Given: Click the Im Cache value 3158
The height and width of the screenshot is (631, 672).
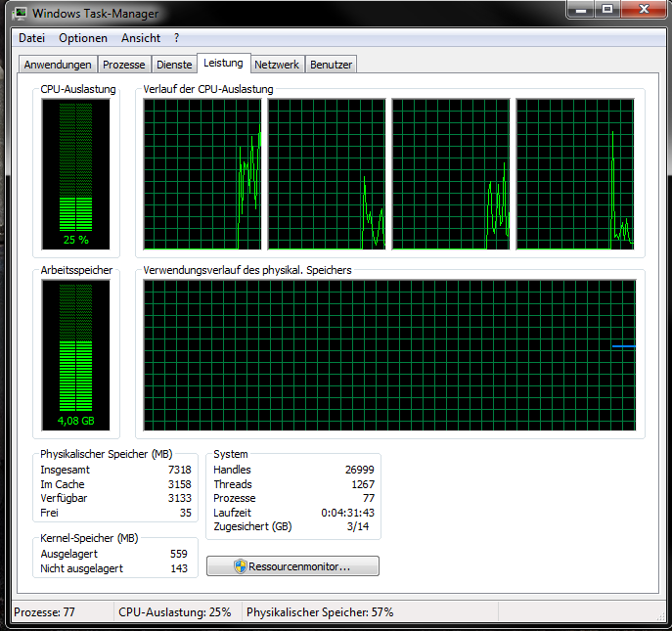Looking at the screenshot, I should [180, 484].
